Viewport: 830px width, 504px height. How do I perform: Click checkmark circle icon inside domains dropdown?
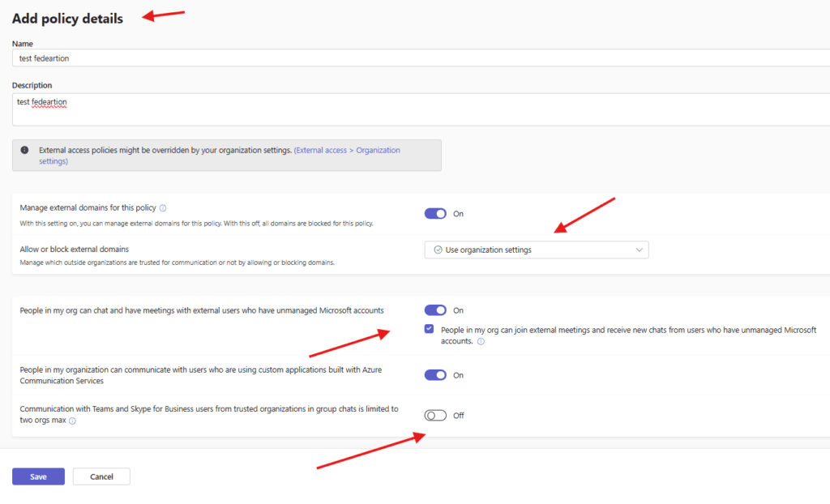point(438,250)
